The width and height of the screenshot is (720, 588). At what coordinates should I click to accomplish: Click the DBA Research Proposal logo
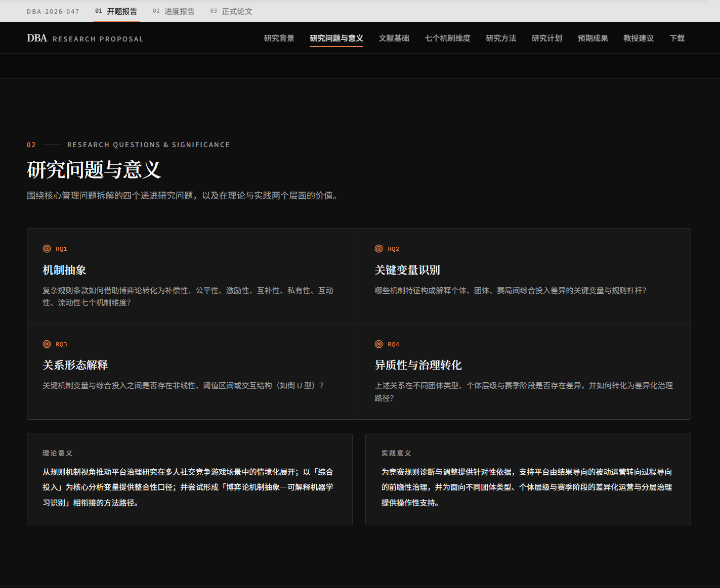point(85,38)
